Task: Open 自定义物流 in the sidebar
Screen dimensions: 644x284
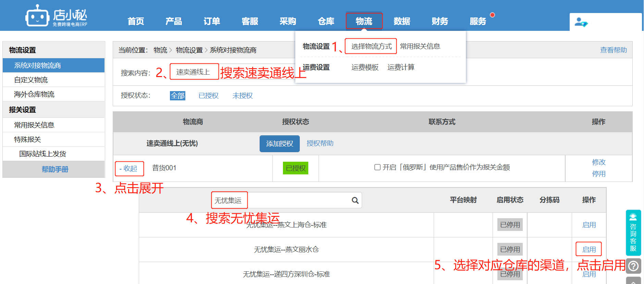Action: click(x=54, y=79)
